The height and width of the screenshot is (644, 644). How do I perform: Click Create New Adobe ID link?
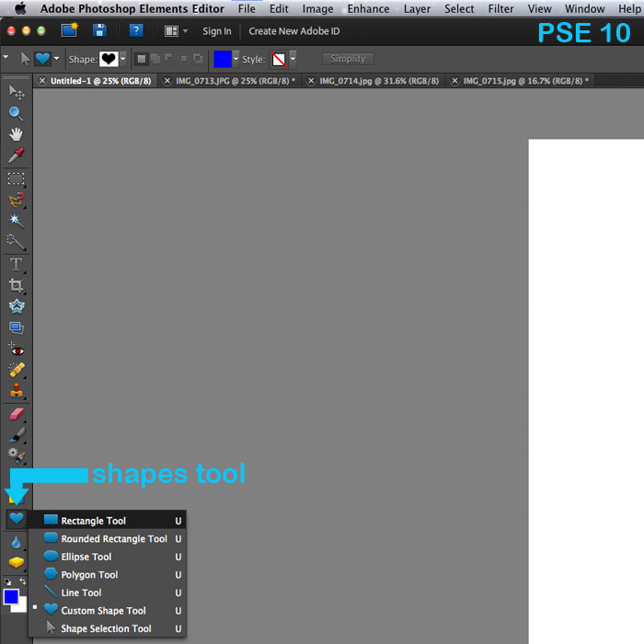294,31
